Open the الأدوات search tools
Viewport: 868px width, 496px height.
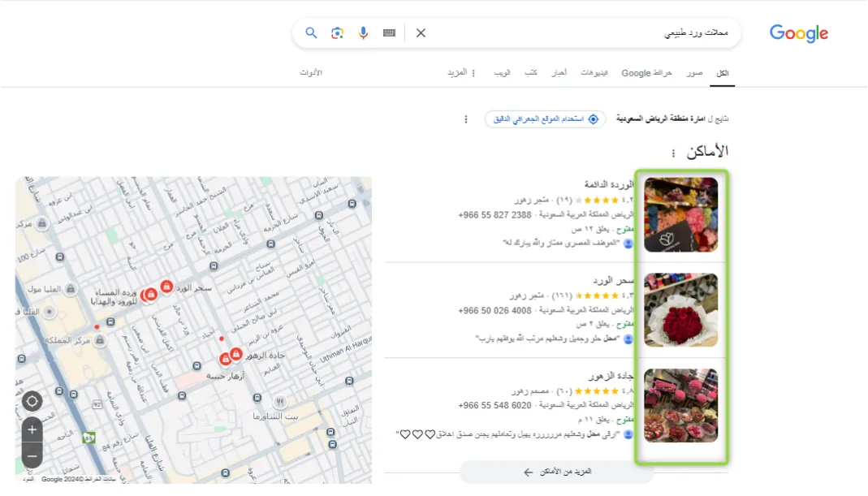[311, 72]
